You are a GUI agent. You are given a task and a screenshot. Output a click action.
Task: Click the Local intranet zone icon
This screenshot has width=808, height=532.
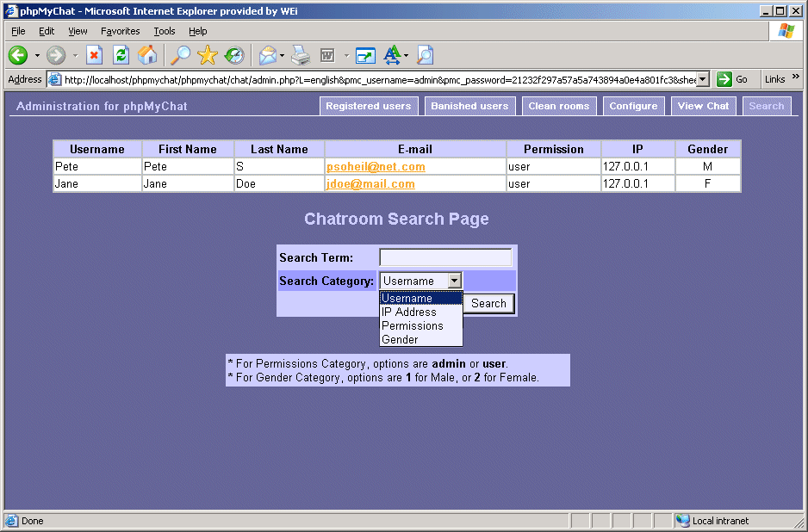(x=683, y=521)
